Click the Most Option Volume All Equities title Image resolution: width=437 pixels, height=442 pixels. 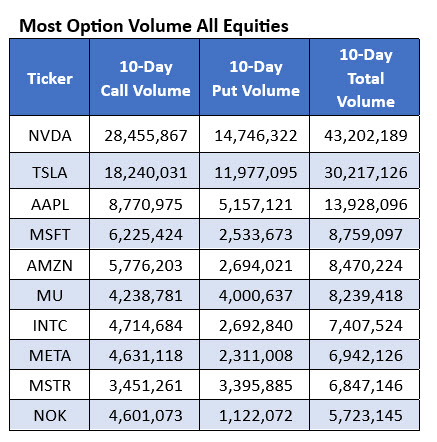[x=154, y=26]
